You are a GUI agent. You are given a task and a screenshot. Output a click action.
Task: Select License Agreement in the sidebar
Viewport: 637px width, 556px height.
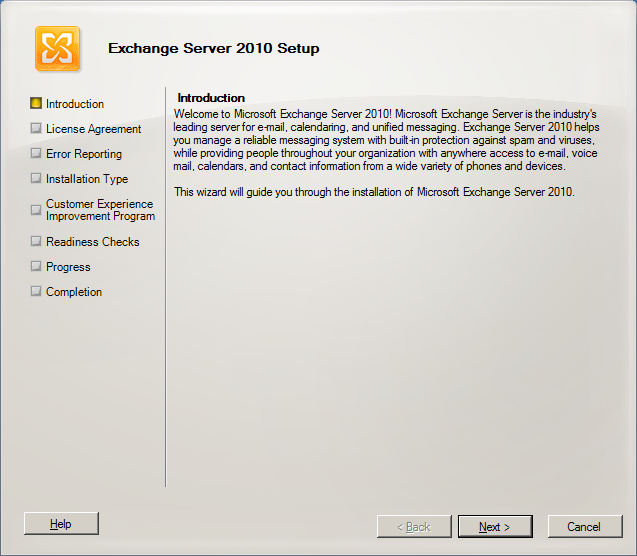[x=93, y=129]
